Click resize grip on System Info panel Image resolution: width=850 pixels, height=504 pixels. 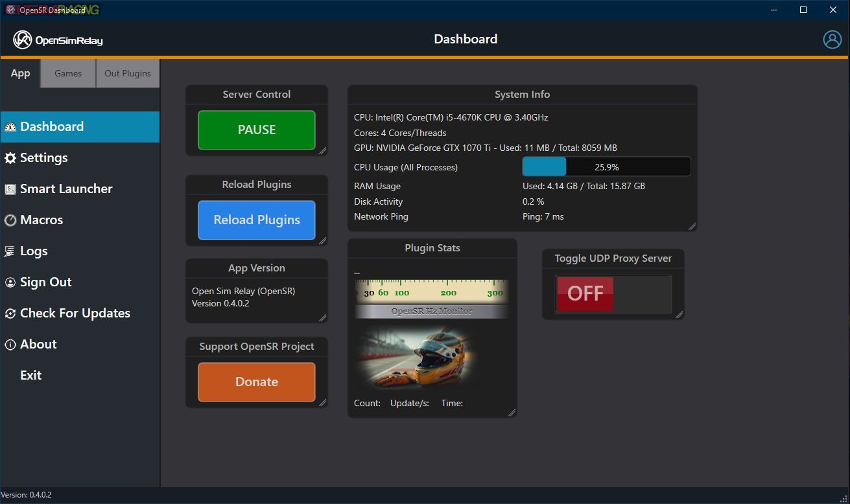(x=692, y=226)
